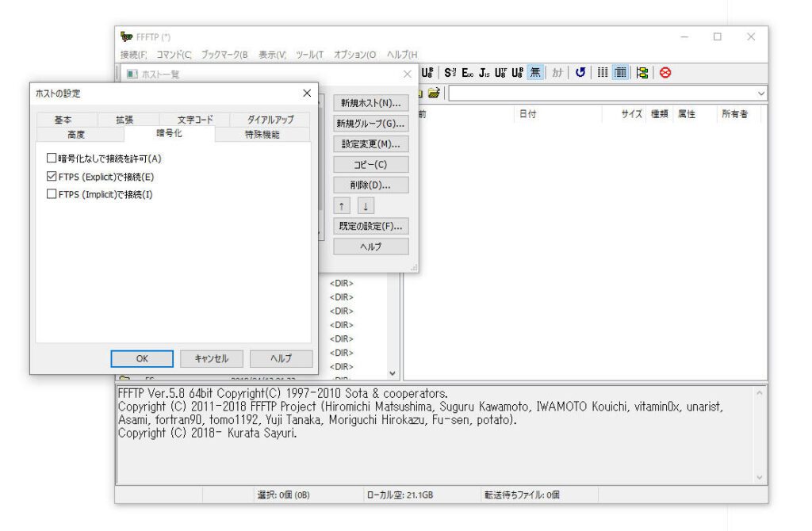Switch to details view icon
The height and width of the screenshot is (531, 812).
point(620,73)
